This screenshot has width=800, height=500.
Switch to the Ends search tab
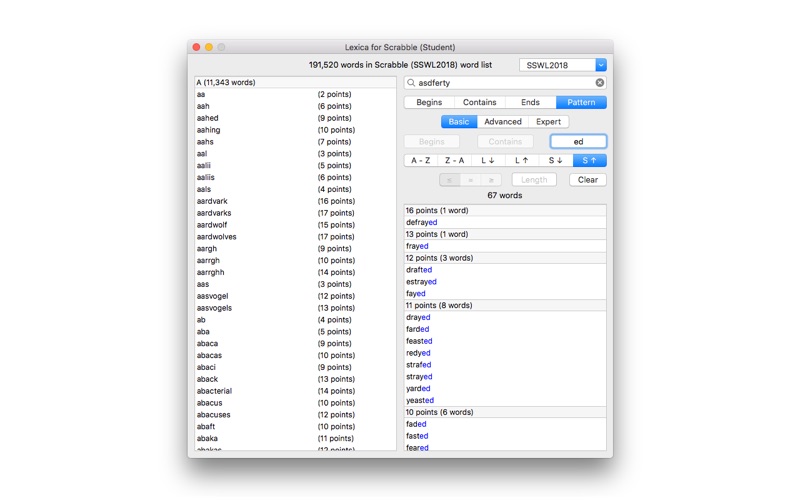pyautogui.click(x=530, y=102)
